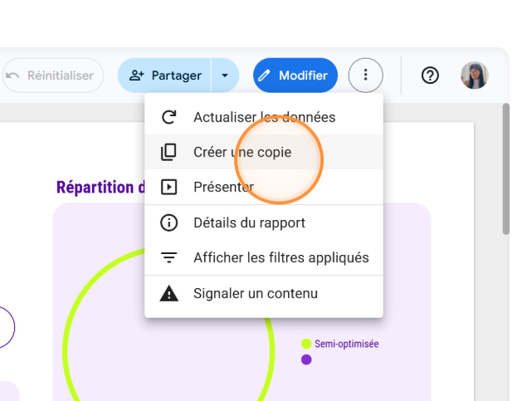
Task: Select Actualiser les données menu item
Action: [264, 117]
